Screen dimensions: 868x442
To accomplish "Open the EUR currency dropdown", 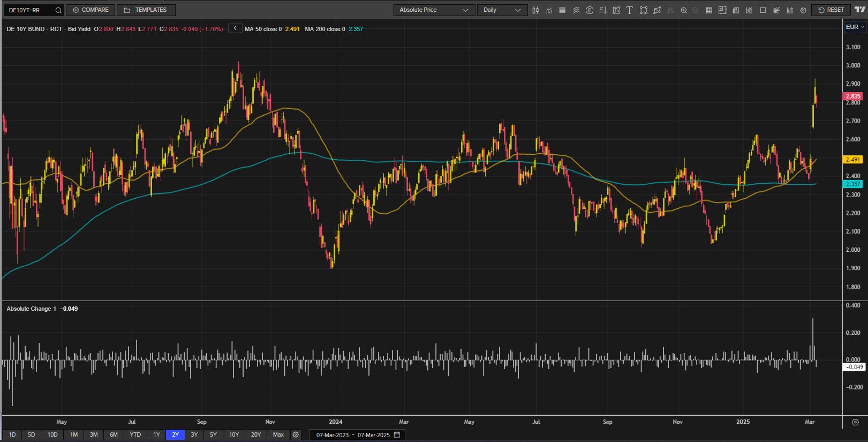I will [855, 27].
